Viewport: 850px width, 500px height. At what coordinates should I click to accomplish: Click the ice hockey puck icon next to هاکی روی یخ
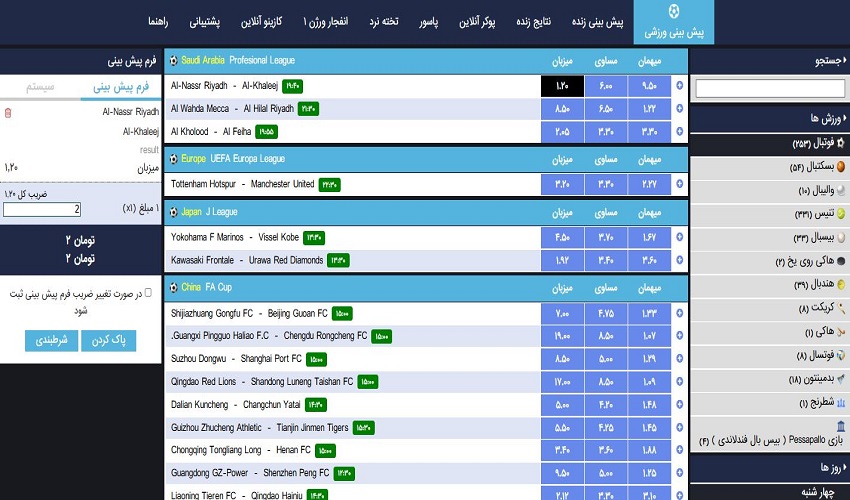(x=841, y=261)
